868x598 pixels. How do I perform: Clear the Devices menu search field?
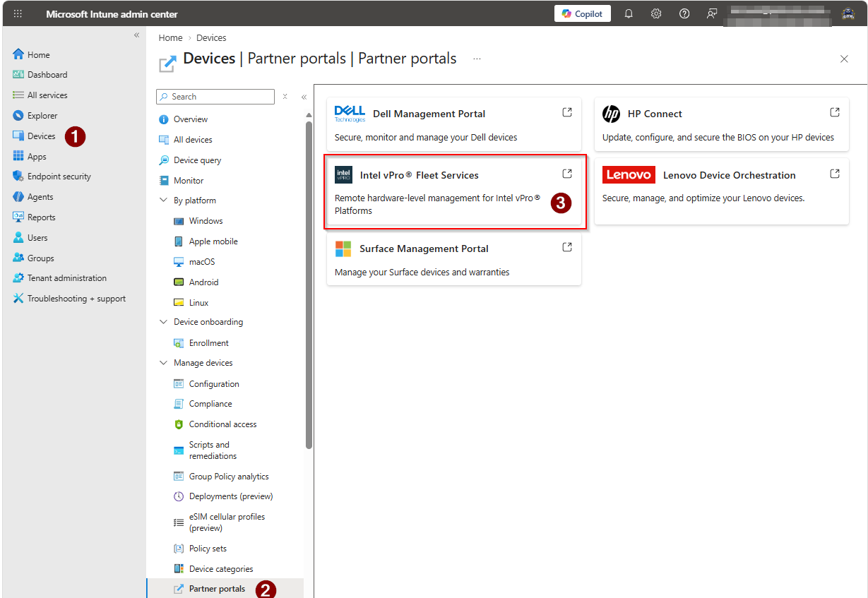click(x=285, y=97)
